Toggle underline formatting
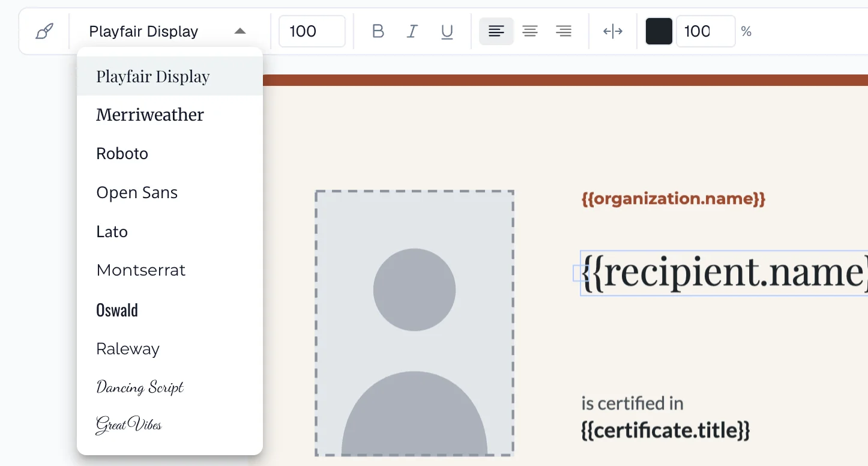This screenshot has height=466, width=868. click(447, 31)
